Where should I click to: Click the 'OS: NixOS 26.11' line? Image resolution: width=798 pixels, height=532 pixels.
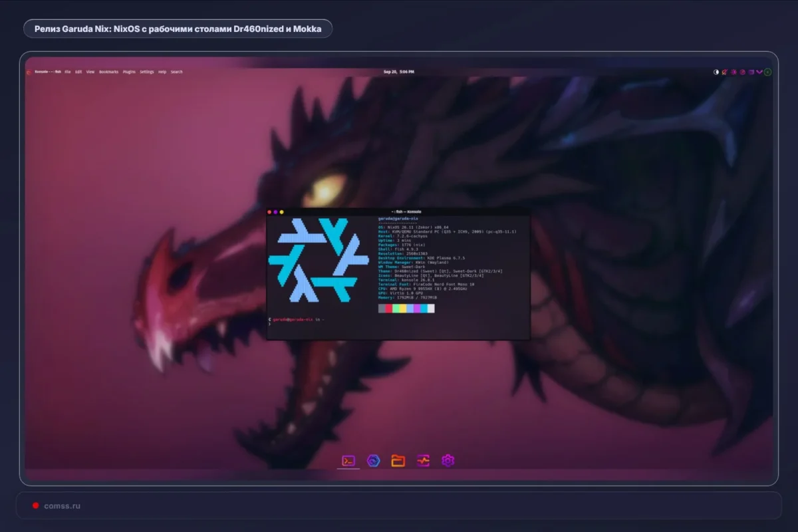pyautogui.click(x=413, y=227)
